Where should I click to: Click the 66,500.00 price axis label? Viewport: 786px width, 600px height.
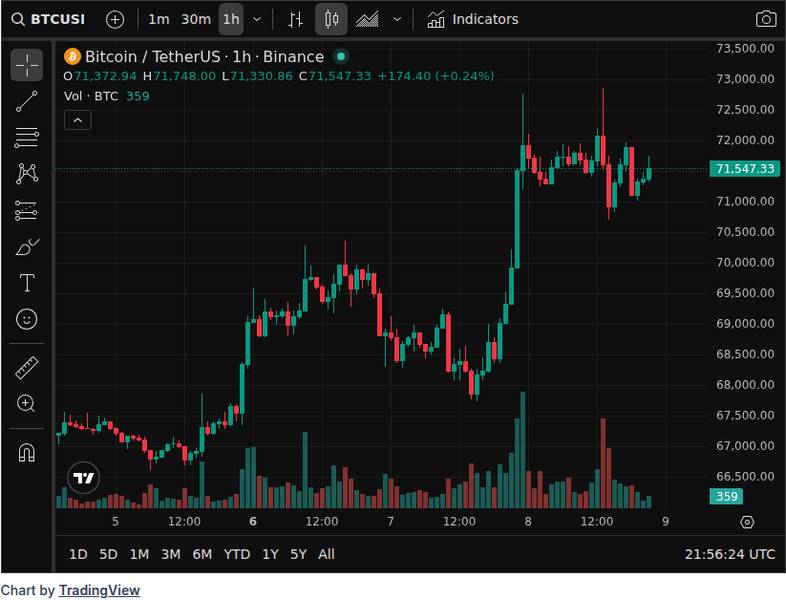pos(745,477)
